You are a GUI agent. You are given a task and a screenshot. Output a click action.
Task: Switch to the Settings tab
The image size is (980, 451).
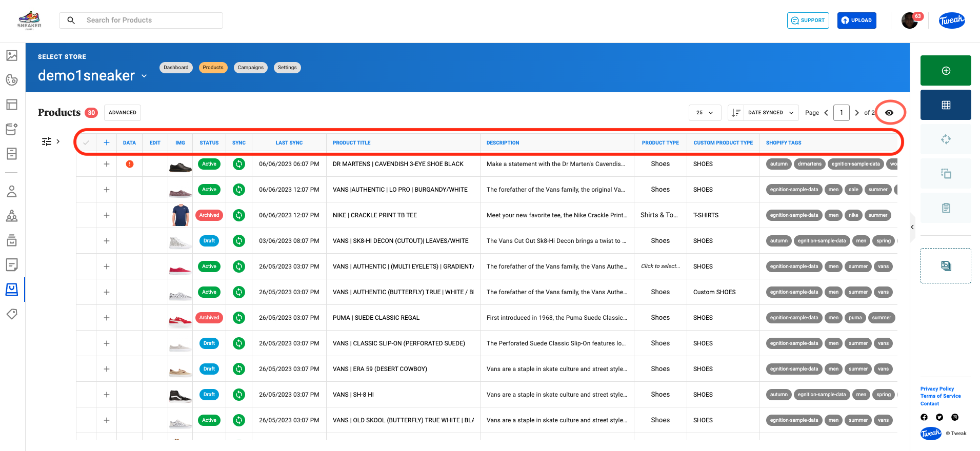[x=287, y=68]
